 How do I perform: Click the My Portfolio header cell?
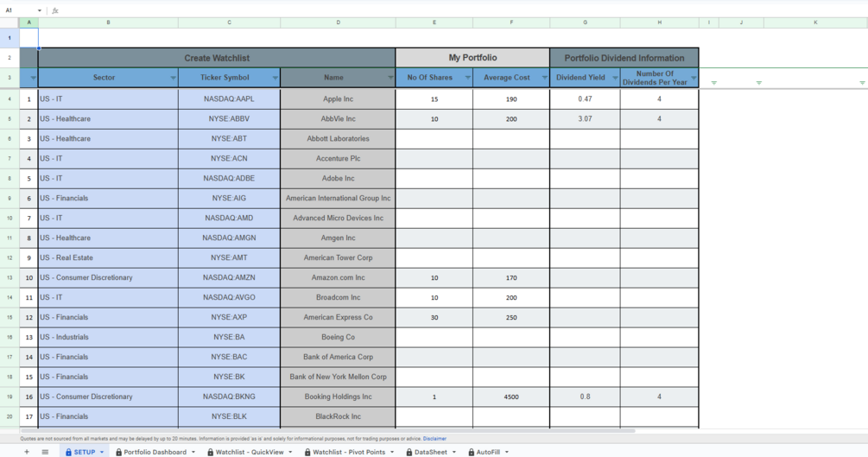472,58
